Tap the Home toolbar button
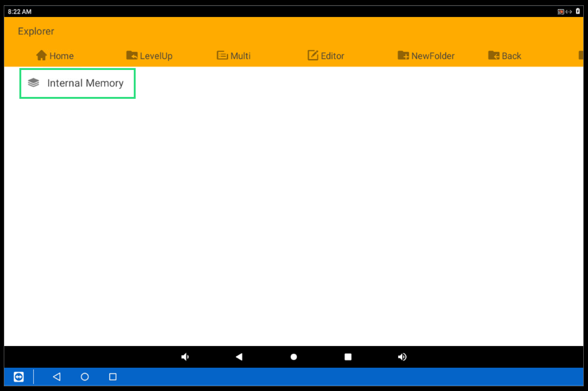The width and height of the screenshot is (588, 391). [x=55, y=56]
